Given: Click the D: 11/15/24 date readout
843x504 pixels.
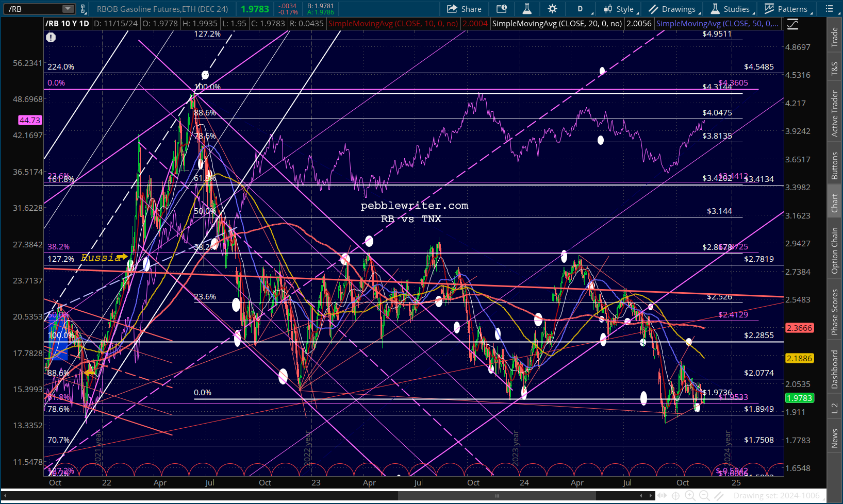Looking at the screenshot, I should click(116, 24).
